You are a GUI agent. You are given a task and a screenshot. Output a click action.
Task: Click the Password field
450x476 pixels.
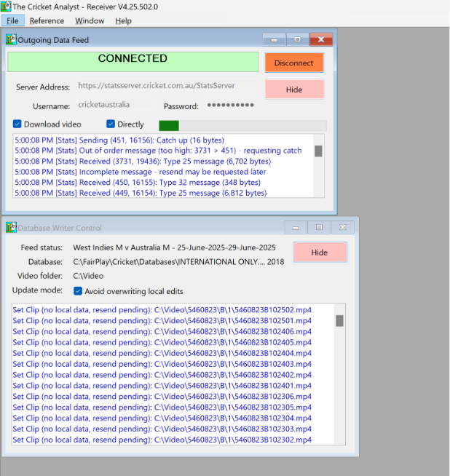(232, 105)
